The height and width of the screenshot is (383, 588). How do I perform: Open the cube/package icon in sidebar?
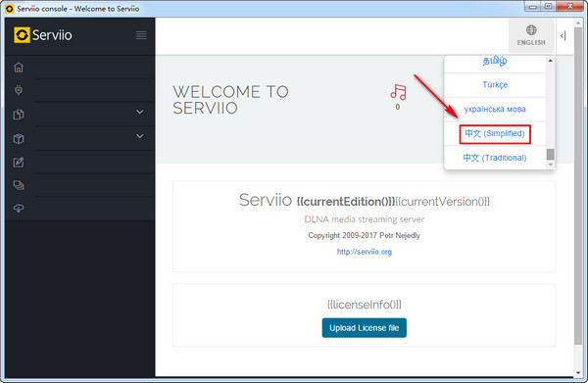pyautogui.click(x=19, y=139)
